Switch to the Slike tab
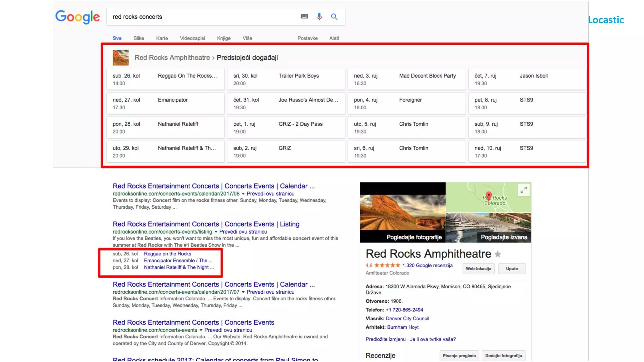 point(139,38)
